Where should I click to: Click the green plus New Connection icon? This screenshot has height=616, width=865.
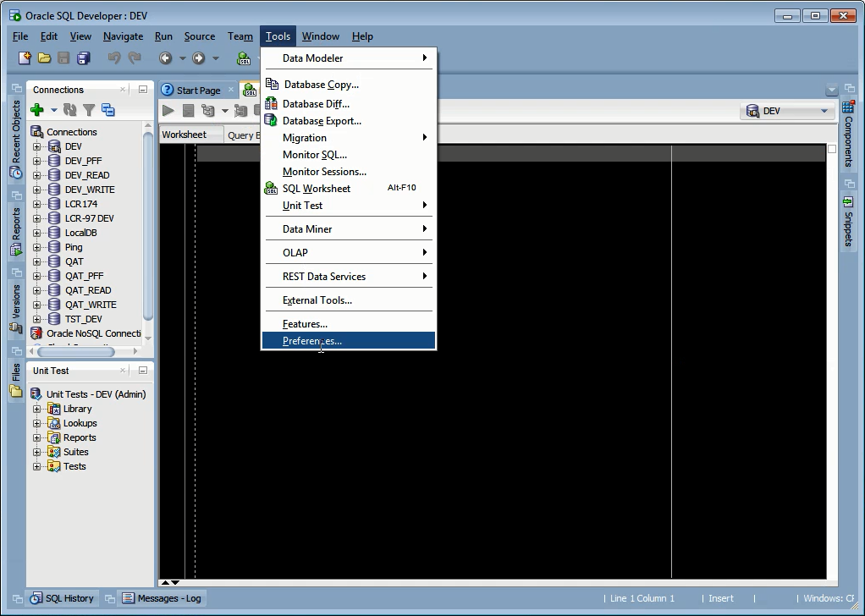click(37, 110)
